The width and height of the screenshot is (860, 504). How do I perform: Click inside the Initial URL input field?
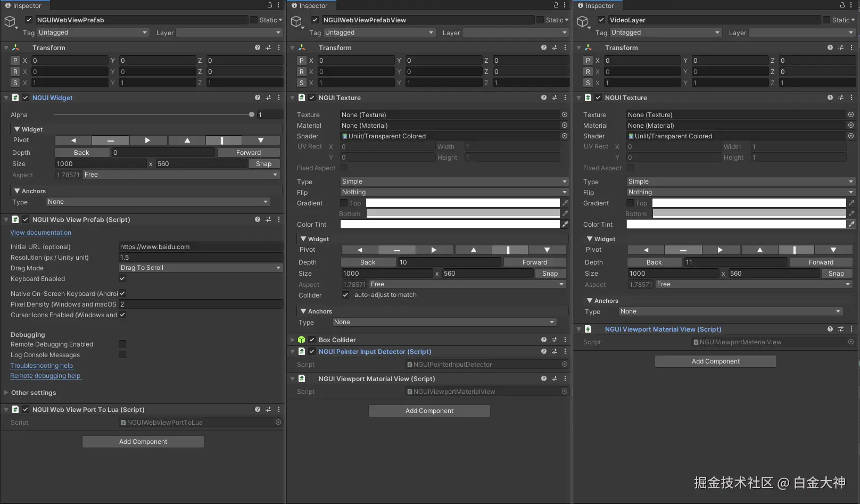click(x=201, y=246)
